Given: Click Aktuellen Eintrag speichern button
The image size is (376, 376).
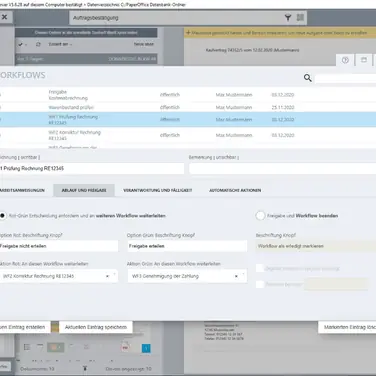Looking at the screenshot, I should 96,327.
